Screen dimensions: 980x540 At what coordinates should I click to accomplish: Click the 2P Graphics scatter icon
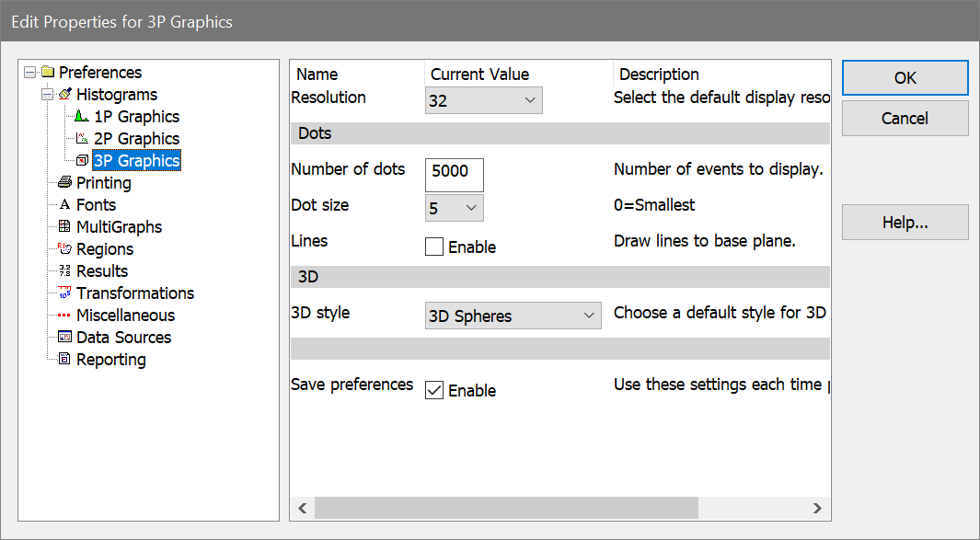[82, 139]
